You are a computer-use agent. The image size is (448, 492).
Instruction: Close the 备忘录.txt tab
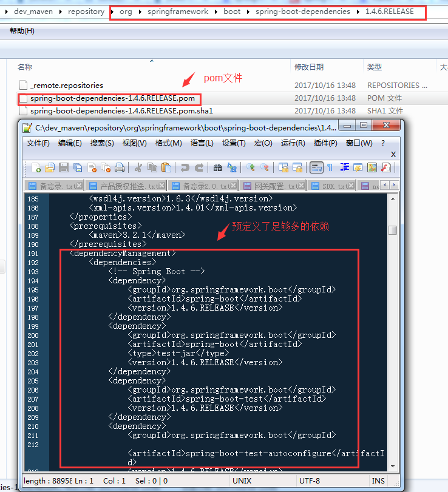click(x=80, y=186)
